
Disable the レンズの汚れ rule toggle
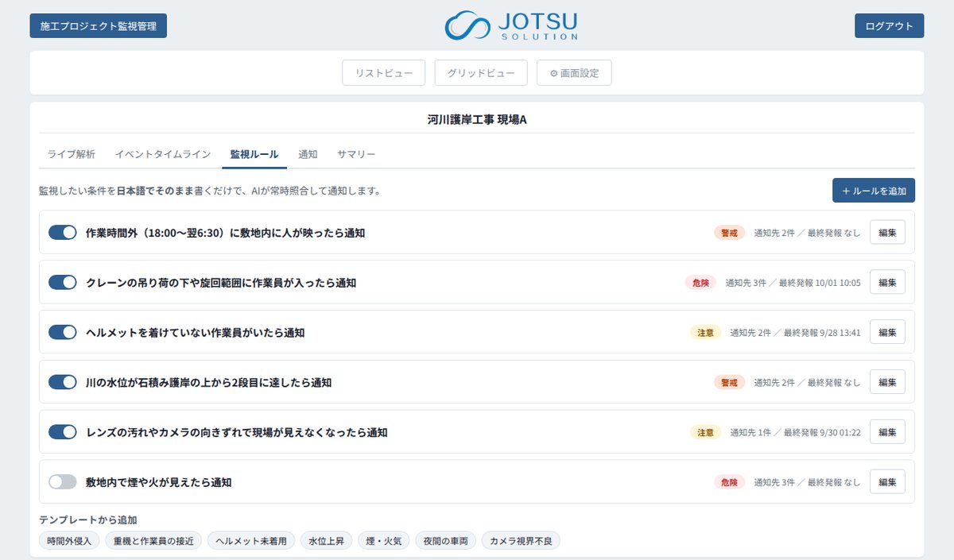pos(62,432)
